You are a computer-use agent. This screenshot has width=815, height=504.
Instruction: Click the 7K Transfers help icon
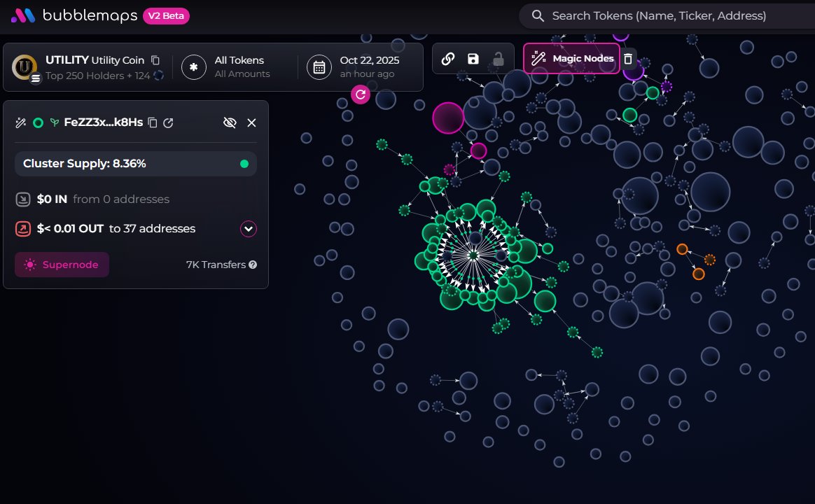pos(253,265)
